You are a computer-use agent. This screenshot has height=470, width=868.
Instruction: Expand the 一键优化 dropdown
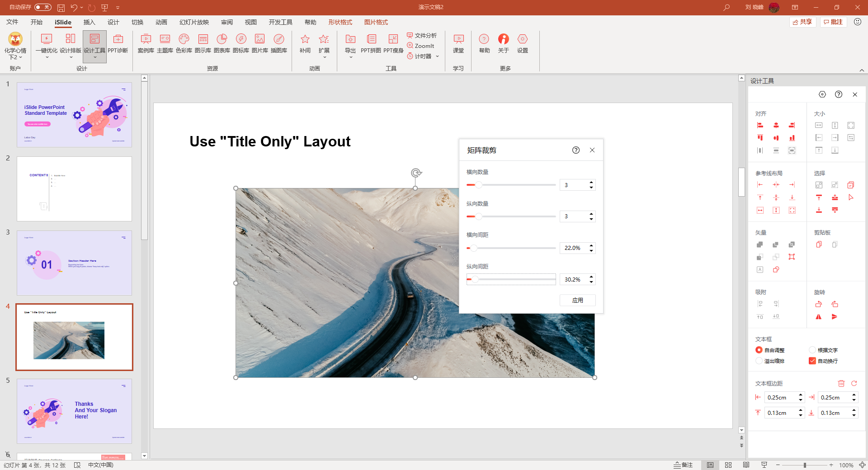point(47,57)
